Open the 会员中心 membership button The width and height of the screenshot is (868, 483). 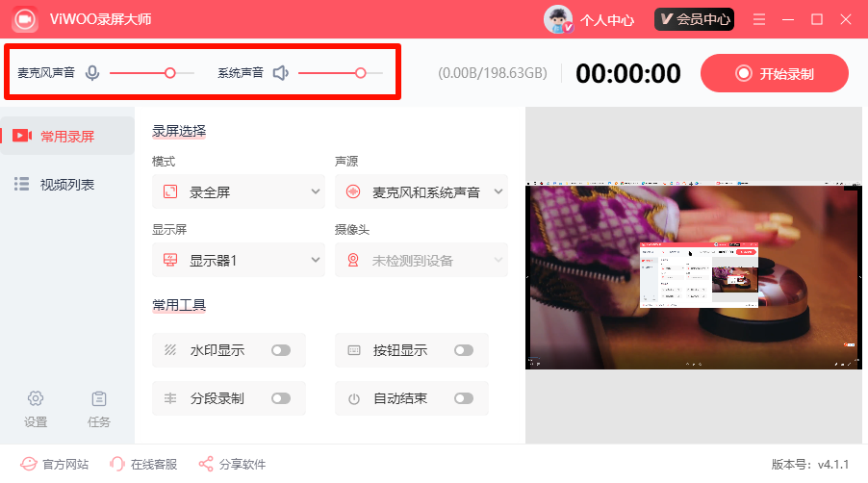click(x=694, y=19)
